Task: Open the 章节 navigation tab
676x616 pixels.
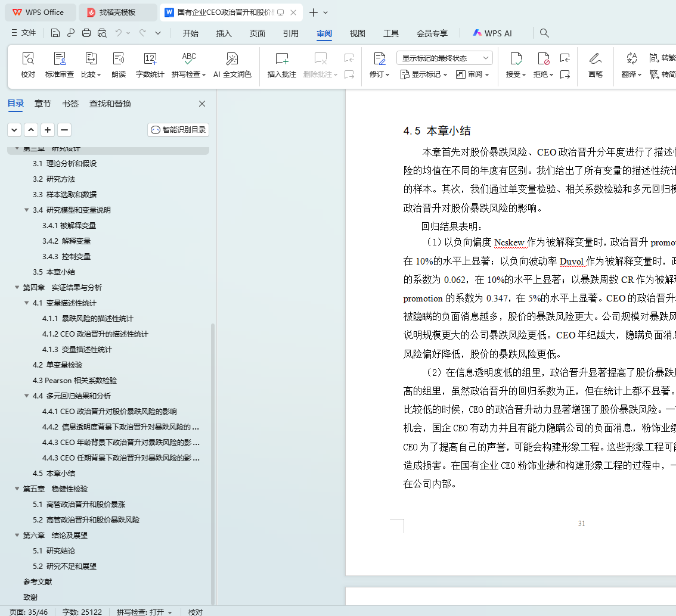Action: (x=43, y=104)
